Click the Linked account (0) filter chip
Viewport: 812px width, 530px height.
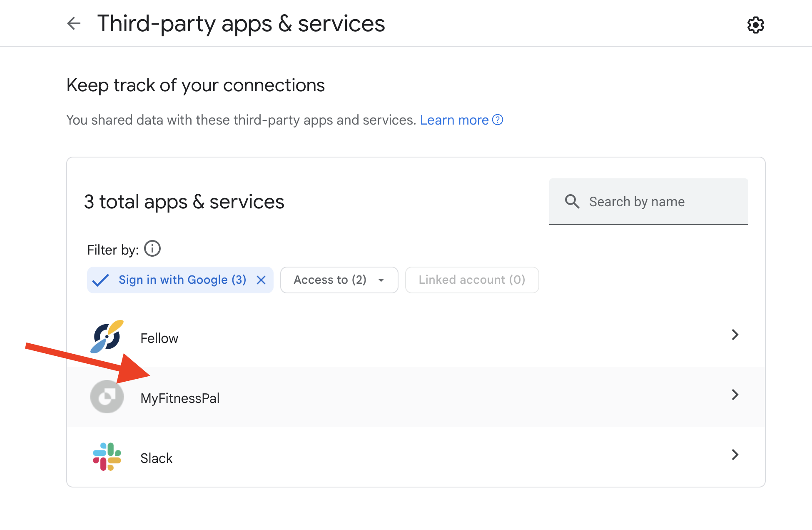pos(472,280)
